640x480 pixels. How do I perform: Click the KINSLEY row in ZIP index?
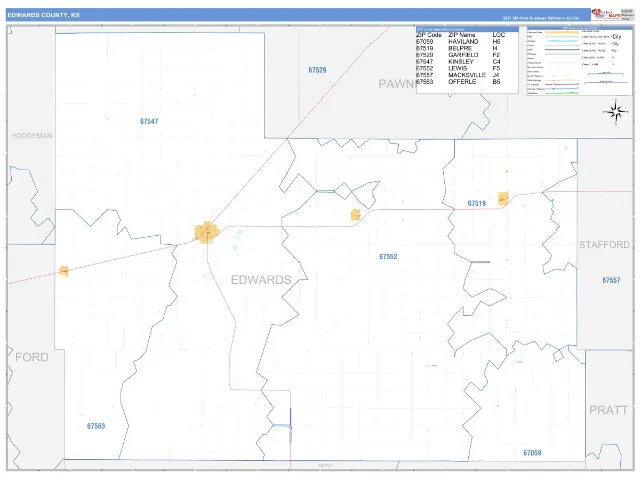461,62
